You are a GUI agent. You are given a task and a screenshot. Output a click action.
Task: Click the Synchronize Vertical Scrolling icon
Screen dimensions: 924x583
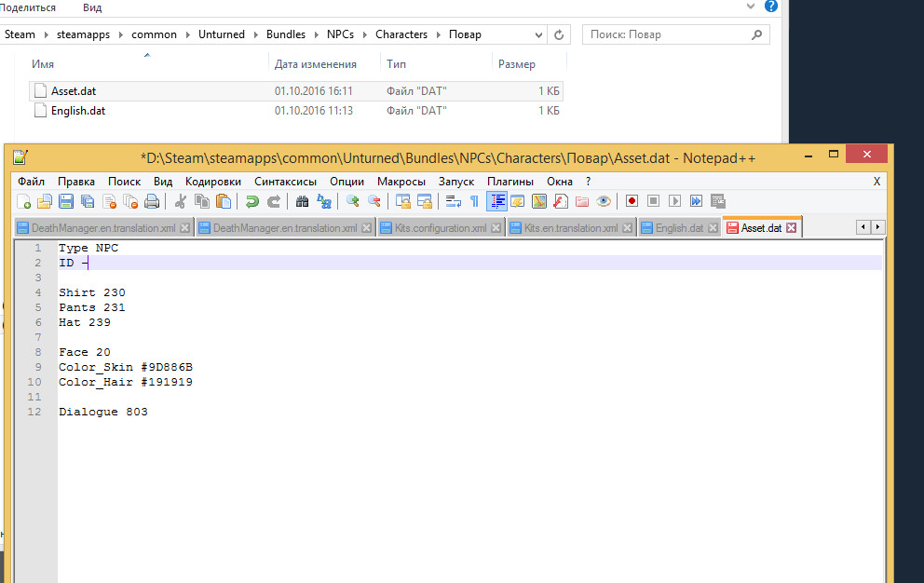(x=403, y=201)
